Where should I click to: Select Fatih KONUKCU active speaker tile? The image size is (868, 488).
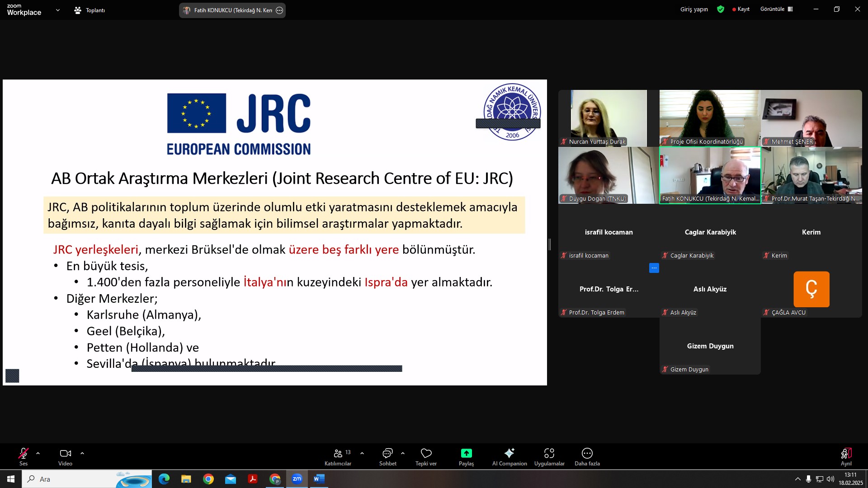pos(710,175)
